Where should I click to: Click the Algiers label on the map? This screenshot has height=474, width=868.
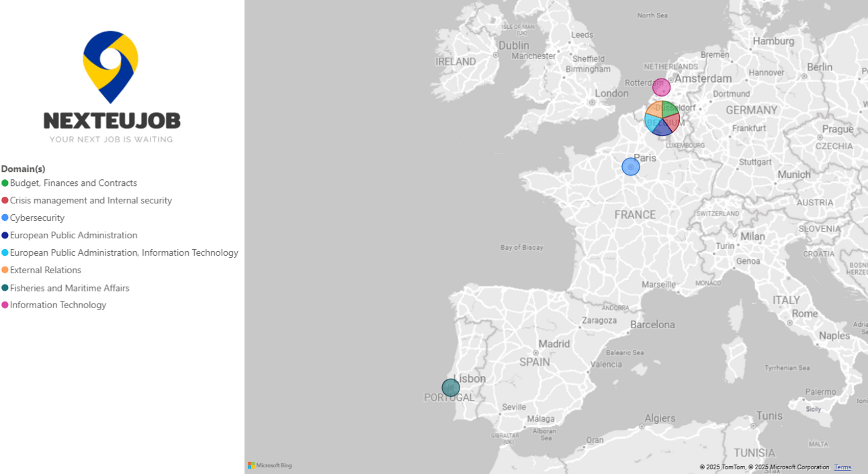[x=659, y=418]
